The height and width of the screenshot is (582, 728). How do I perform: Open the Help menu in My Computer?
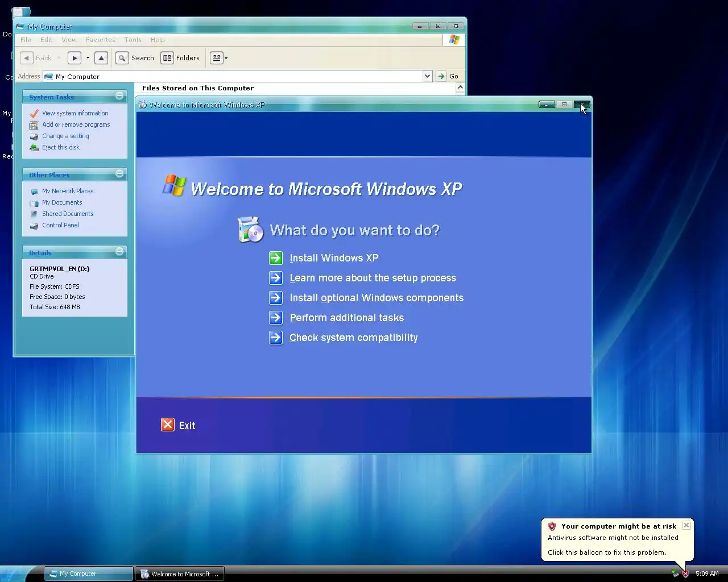pos(158,40)
